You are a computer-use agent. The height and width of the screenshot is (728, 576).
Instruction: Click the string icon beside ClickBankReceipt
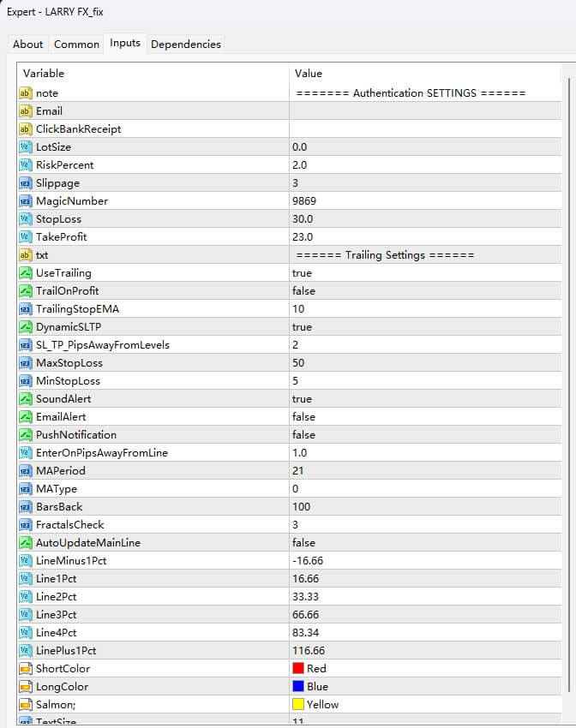25,129
